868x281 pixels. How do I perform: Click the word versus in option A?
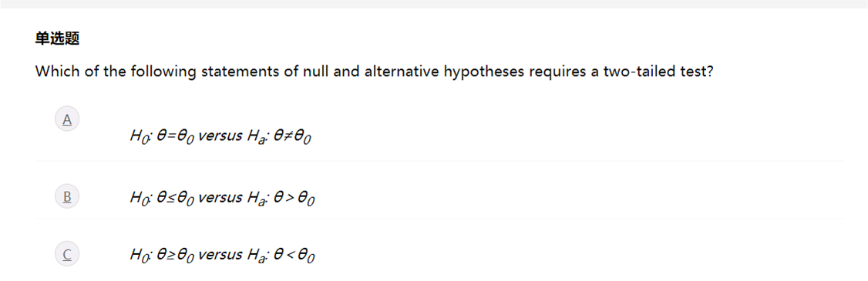tap(220, 136)
